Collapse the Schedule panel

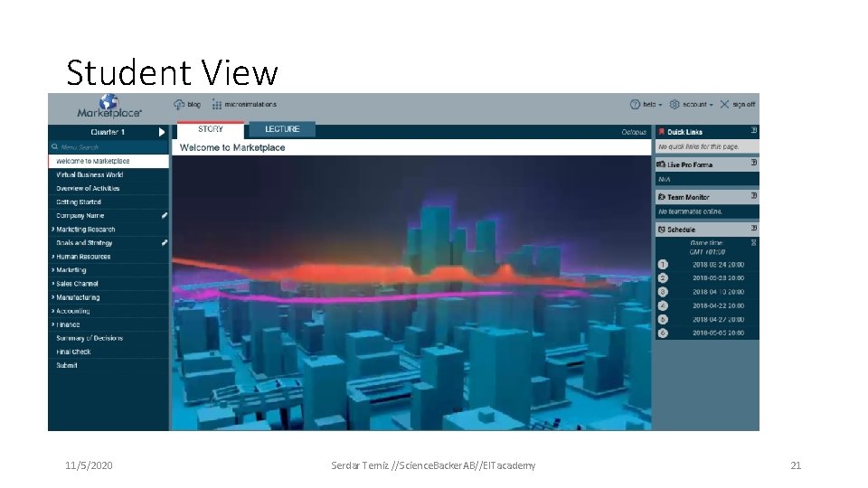(x=753, y=228)
